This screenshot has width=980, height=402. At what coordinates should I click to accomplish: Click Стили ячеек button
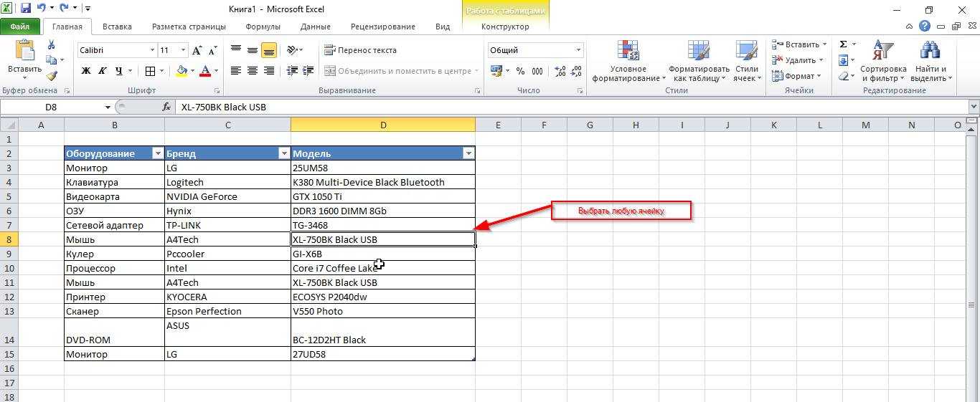[747, 62]
